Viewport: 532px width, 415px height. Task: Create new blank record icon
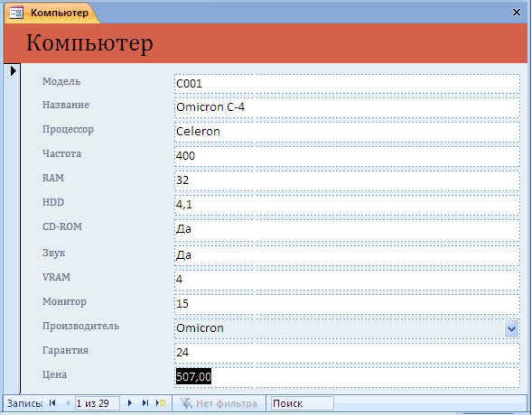click(x=161, y=403)
